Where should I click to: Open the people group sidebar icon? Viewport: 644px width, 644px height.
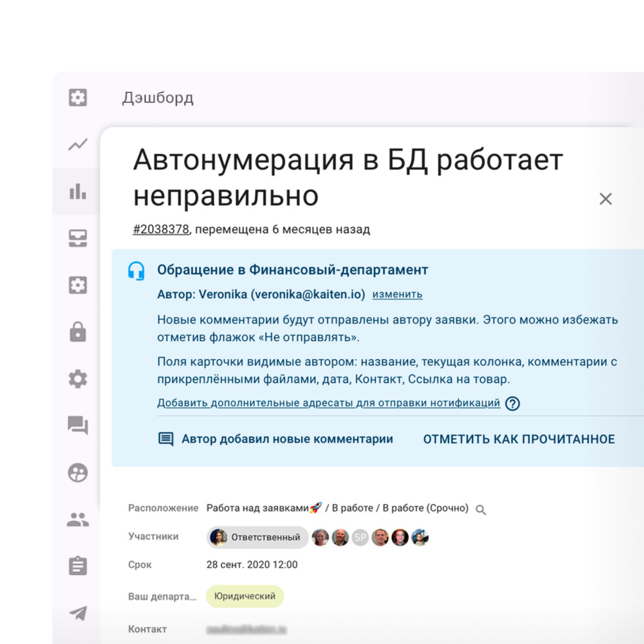coord(78,519)
